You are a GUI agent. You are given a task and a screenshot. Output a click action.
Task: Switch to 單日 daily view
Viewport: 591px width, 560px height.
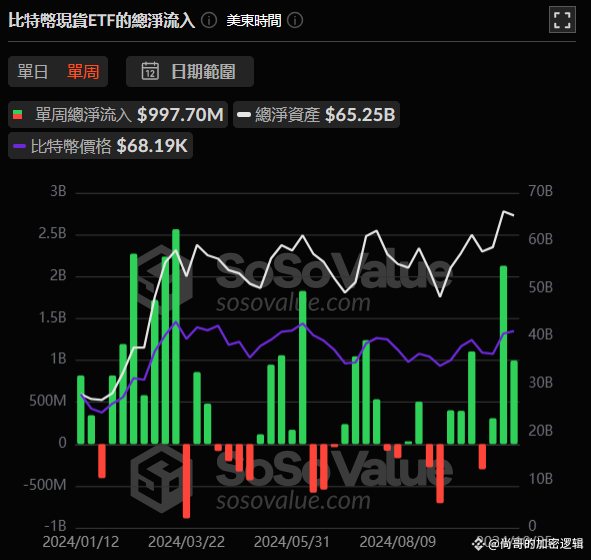(32, 72)
